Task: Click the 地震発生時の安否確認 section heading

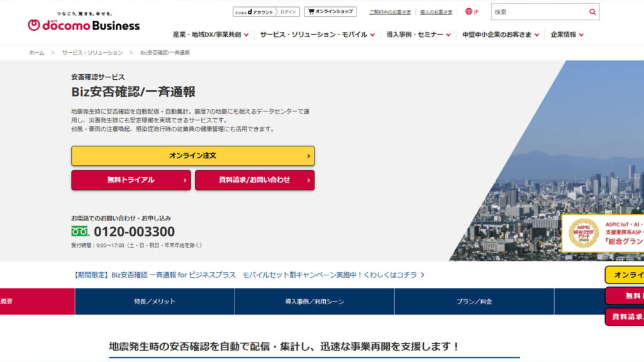Action: 284,346
